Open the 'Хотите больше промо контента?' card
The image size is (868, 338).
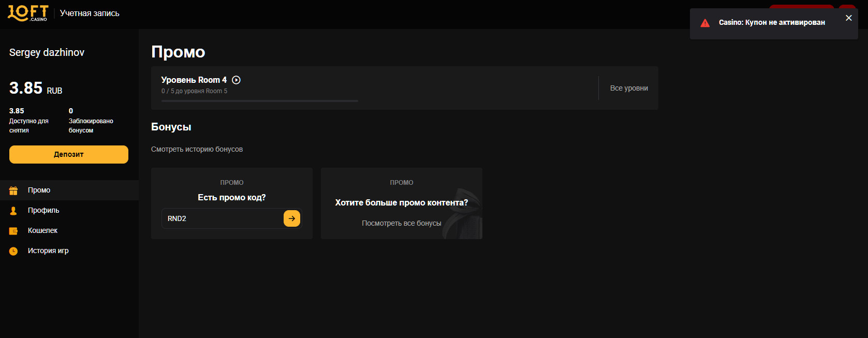coord(401,202)
